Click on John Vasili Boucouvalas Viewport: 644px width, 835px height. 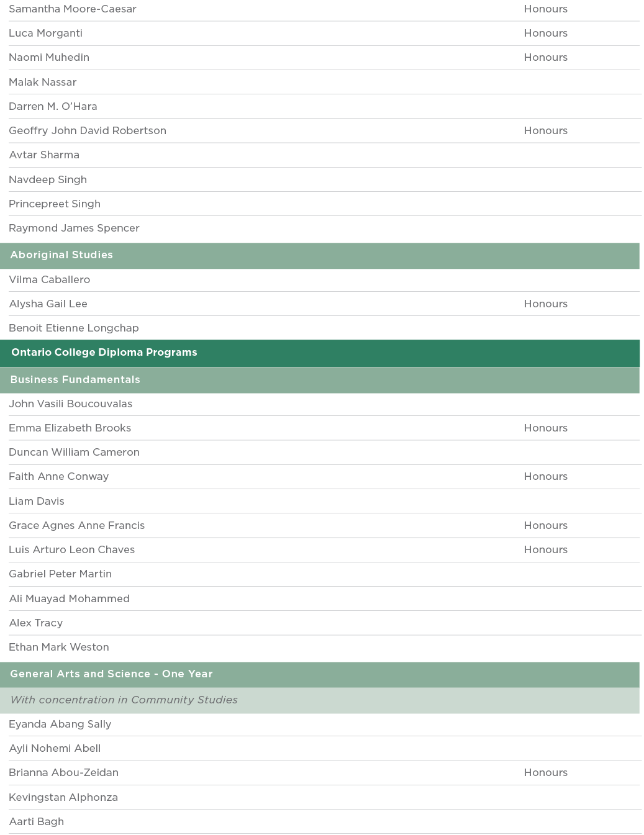71,404
